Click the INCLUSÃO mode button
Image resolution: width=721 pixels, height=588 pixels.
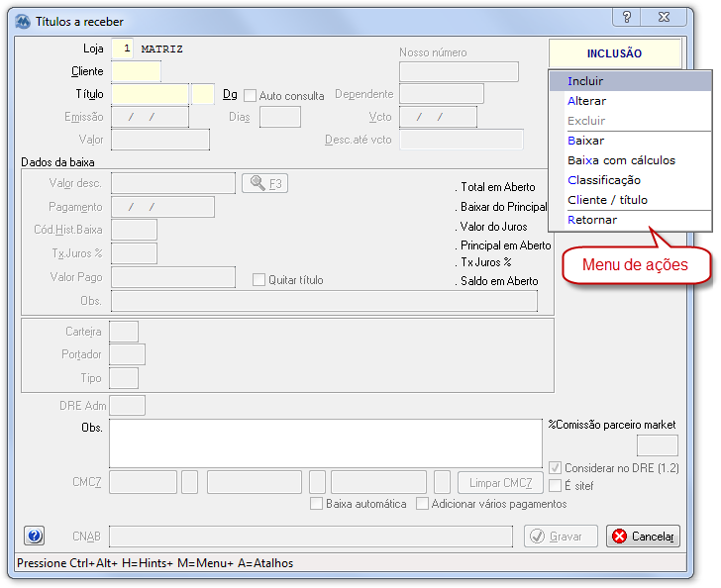(615, 53)
